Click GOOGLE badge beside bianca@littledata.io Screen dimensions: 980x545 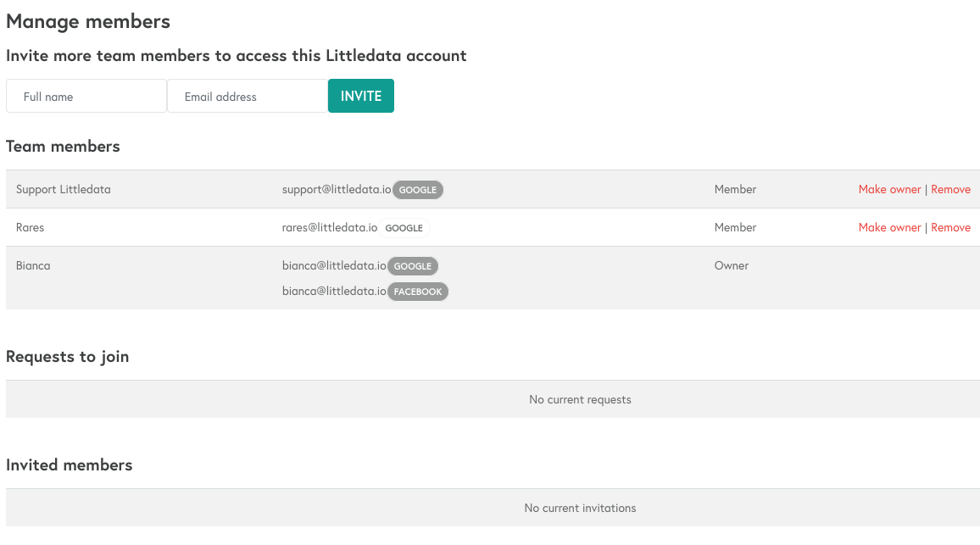pos(413,266)
